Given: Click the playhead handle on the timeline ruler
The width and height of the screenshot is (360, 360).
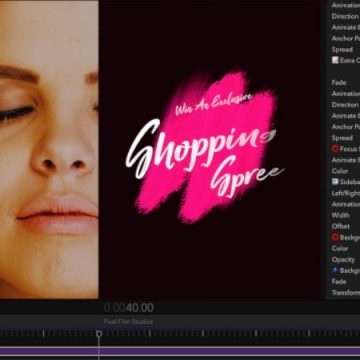Looking at the screenshot, I should coord(99,333).
